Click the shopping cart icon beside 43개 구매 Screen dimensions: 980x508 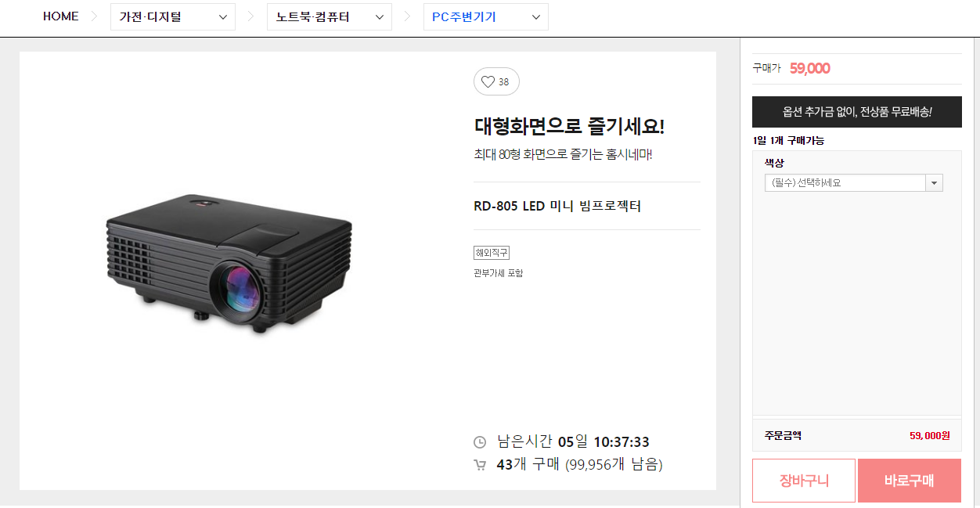[480, 465]
